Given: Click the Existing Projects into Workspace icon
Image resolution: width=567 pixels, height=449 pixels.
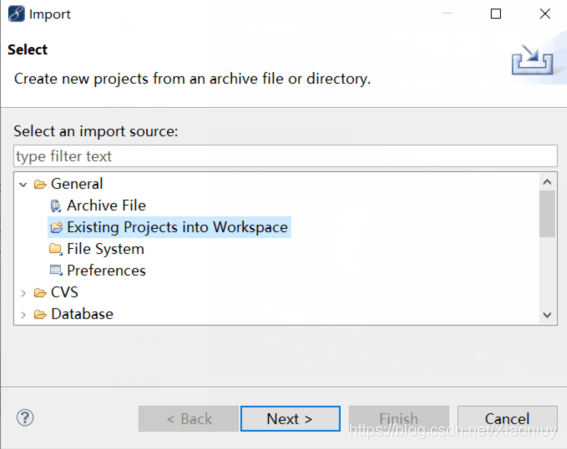Looking at the screenshot, I should pos(56,227).
